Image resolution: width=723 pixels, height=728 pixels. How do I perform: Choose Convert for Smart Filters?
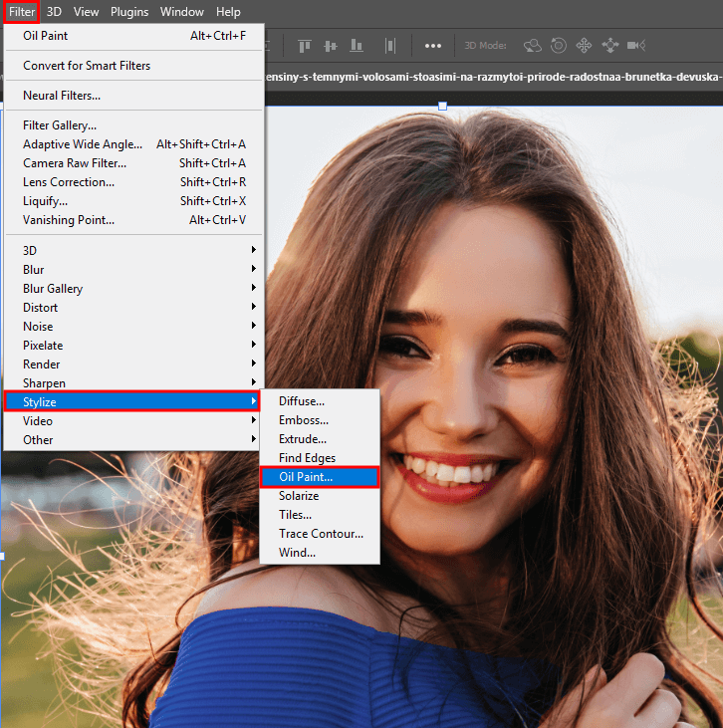click(134, 66)
